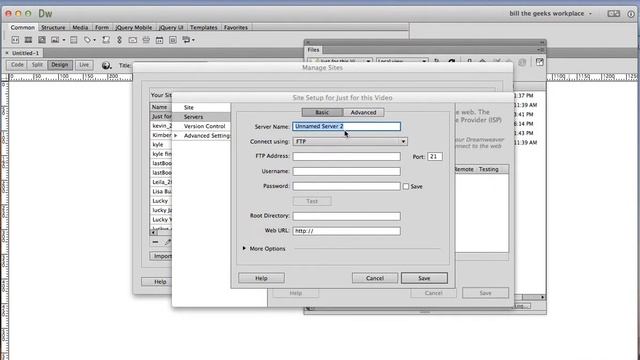The image size is (640, 360).
Task: Click the Server Name input field
Action: coord(347,127)
